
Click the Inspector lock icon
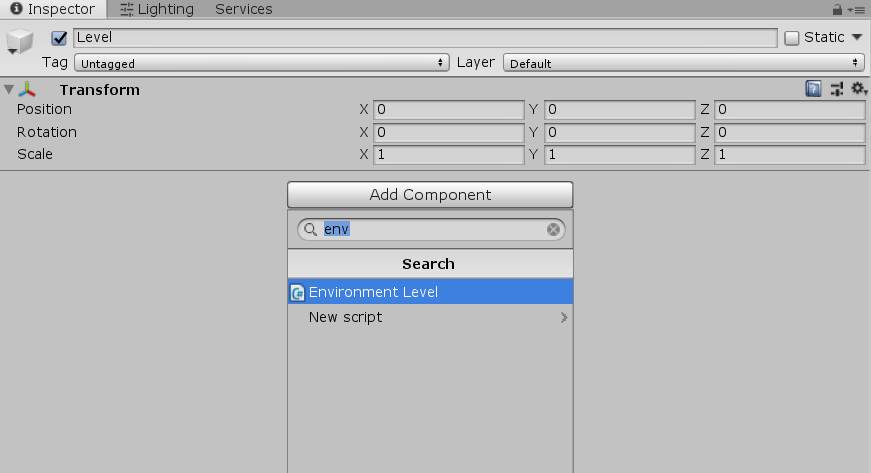click(837, 9)
